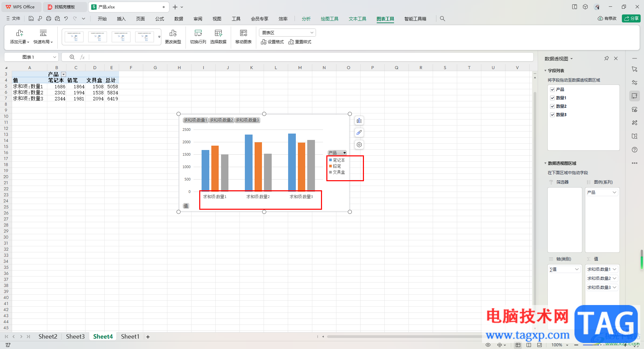The image size is (644, 349).
Task: Select the first chart style thumbnail
Action: tap(74, 37)
